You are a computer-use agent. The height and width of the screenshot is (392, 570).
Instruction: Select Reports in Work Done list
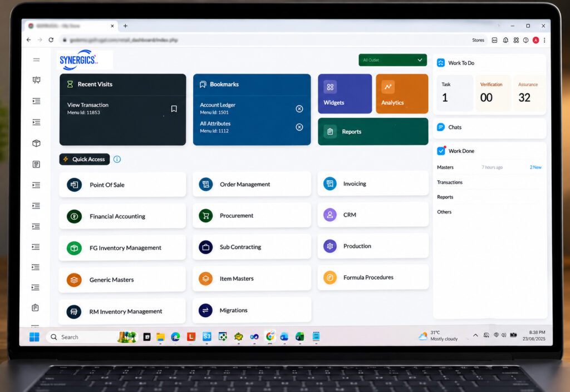[445, 197]
